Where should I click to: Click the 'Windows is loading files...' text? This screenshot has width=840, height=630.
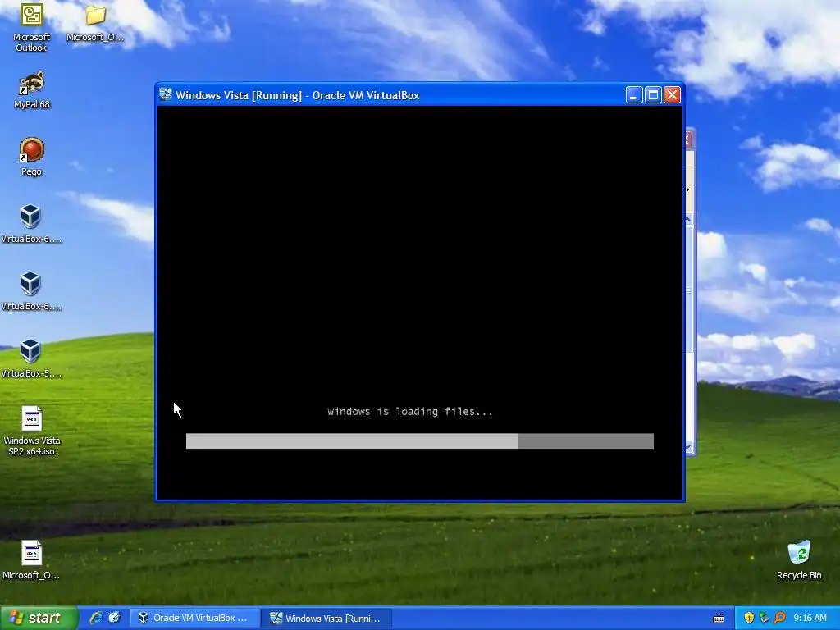point(410,412)
